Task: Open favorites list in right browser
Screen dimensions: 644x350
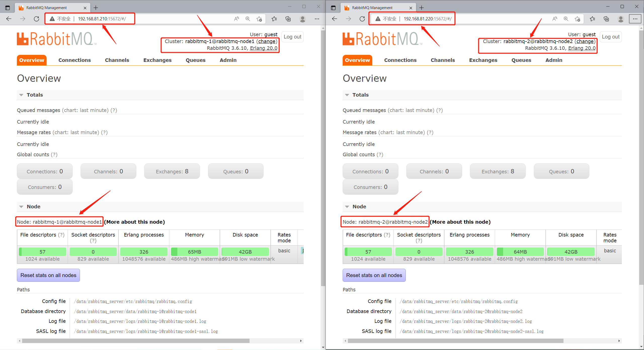Action: tap(592, 19)
